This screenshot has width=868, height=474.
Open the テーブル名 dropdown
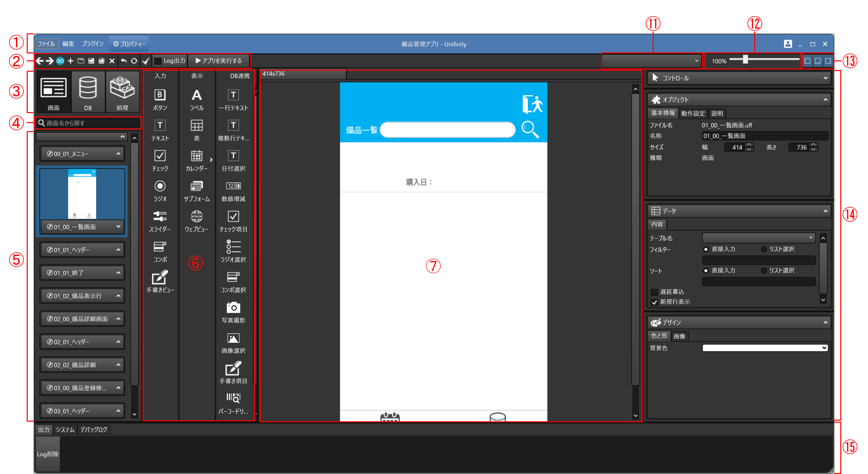tap(758, 238)
